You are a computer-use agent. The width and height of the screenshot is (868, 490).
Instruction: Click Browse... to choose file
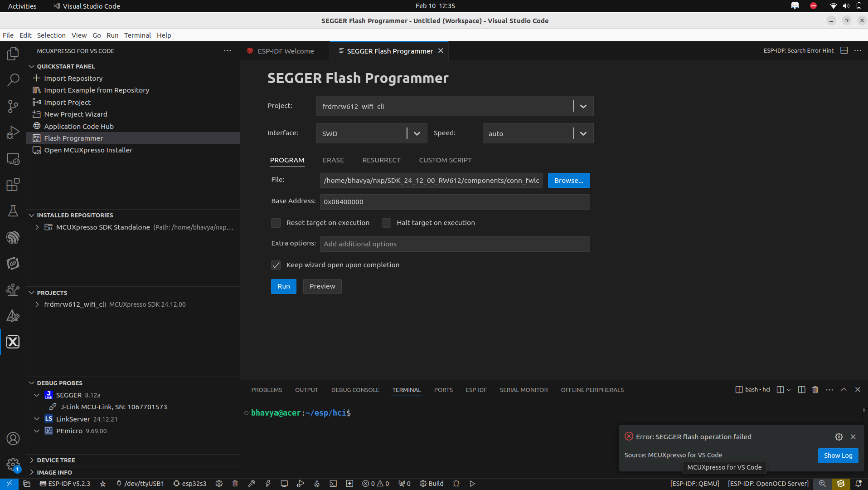569,181
